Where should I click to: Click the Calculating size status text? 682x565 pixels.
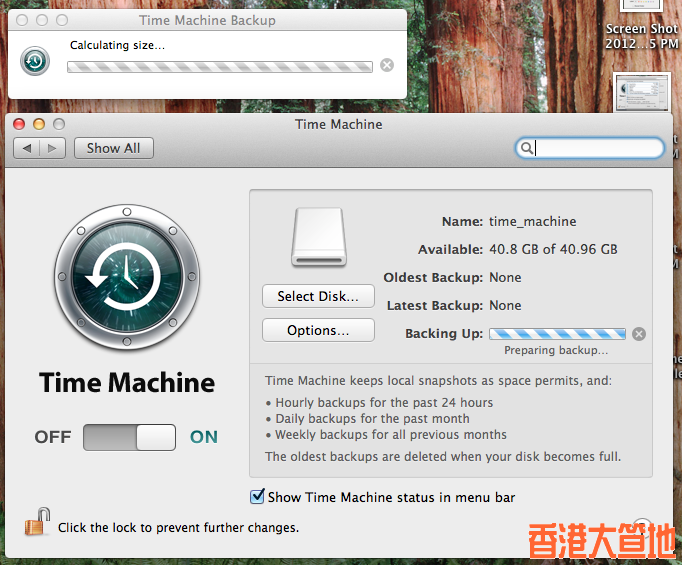tap(117, 45)
